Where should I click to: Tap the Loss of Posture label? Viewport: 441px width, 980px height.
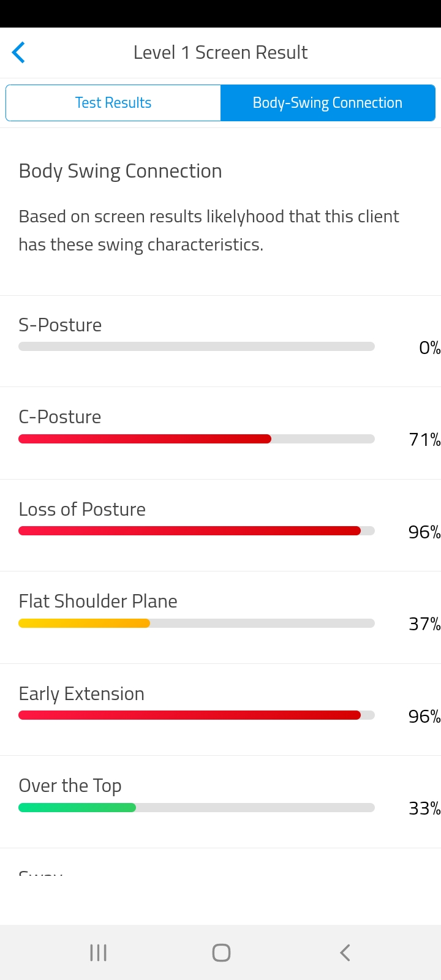pyautogui.click(x=82, y=510)
